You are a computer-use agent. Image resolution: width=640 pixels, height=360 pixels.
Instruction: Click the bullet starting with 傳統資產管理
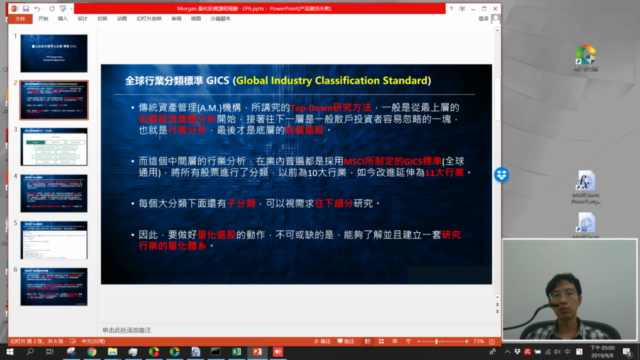(x=298, y=119)
